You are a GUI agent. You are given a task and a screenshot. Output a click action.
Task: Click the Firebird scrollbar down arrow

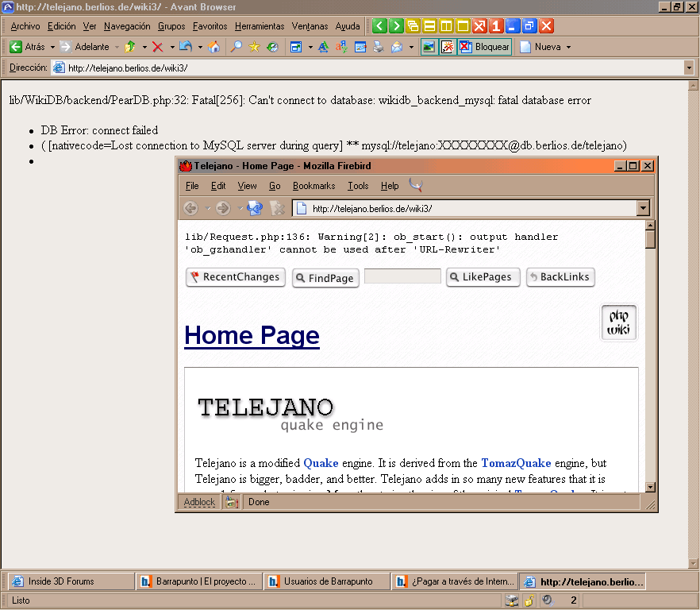tap(651, 487)
